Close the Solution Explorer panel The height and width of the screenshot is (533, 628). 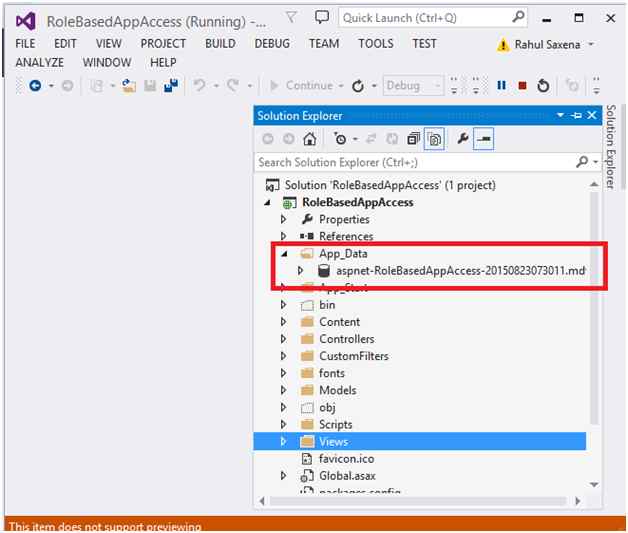(592, 115)
